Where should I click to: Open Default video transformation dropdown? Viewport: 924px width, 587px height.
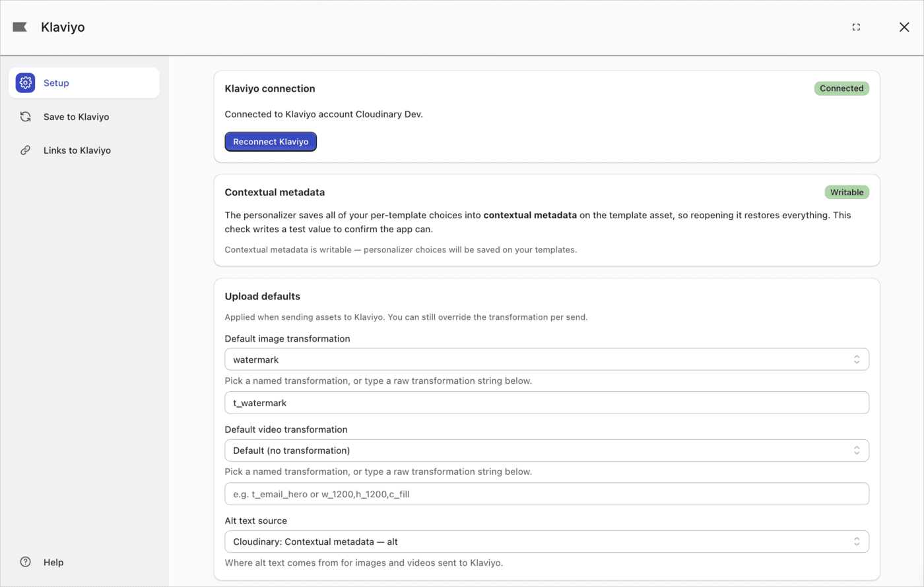[546, 450]
